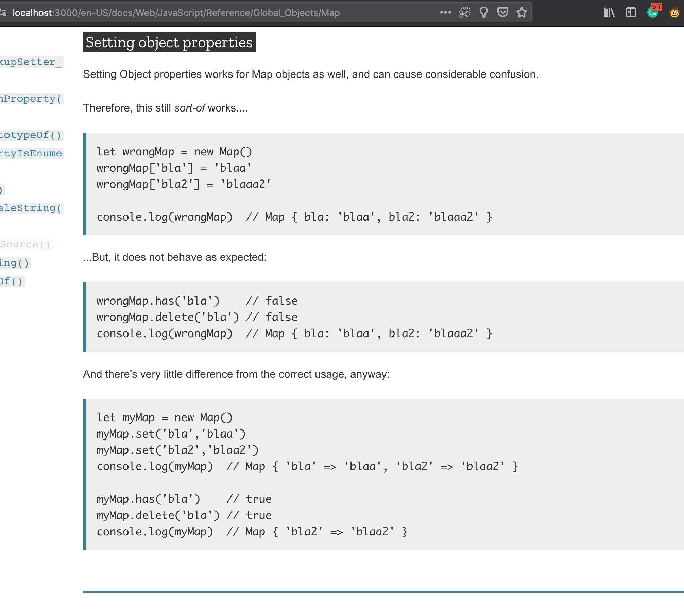Open the Firefox Library toolbar icon

(x=609, y=13)
